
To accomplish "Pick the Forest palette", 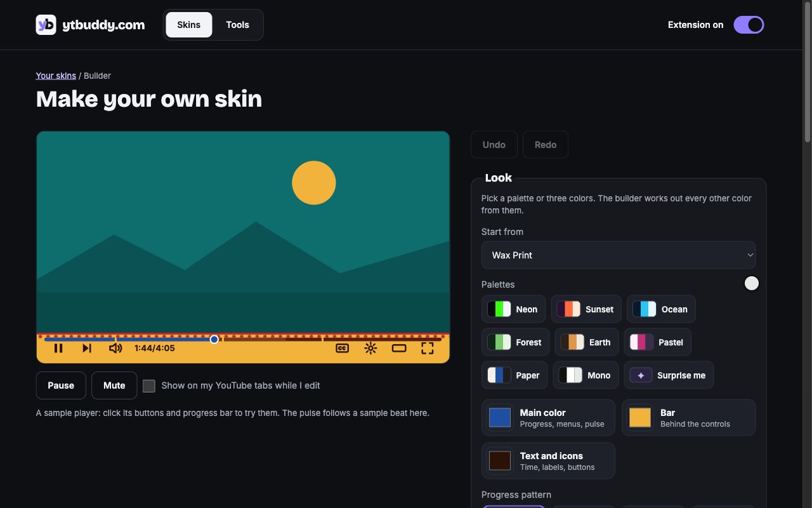I will 515,342.
